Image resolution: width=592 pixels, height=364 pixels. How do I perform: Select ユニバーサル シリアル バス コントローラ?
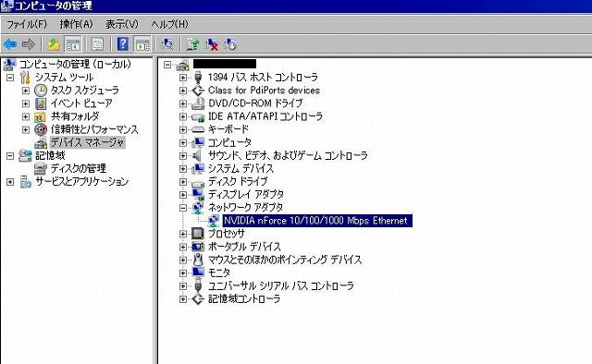tap(281, 285)
